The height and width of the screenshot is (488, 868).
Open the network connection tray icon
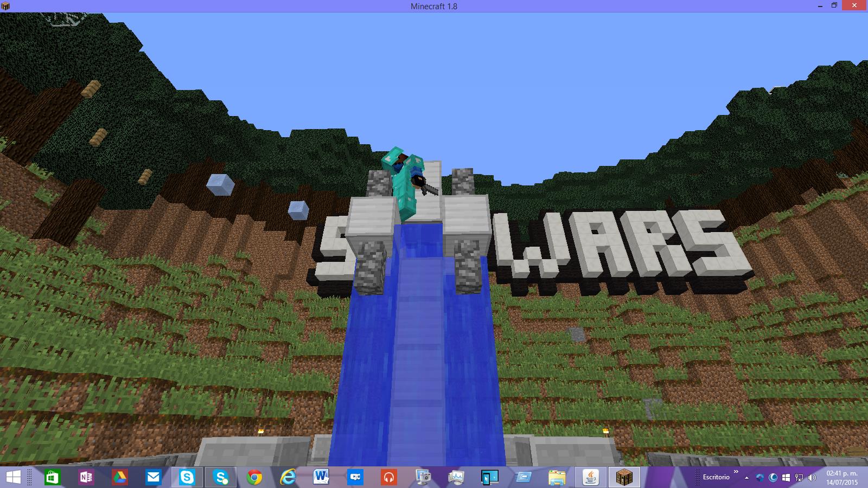(799, 478)
